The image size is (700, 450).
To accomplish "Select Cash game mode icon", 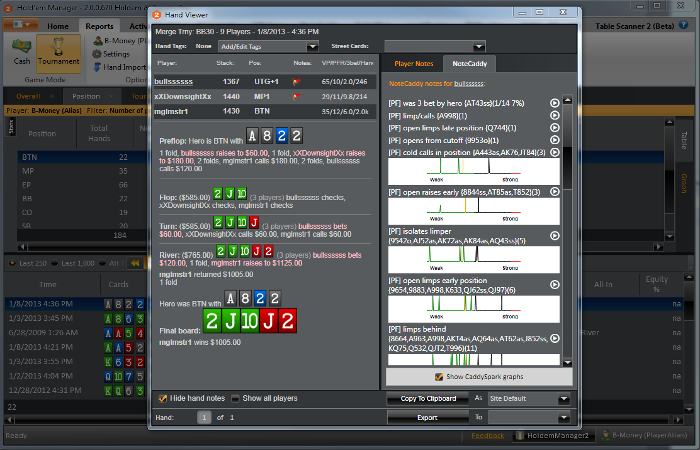I will tap(21, 45).
